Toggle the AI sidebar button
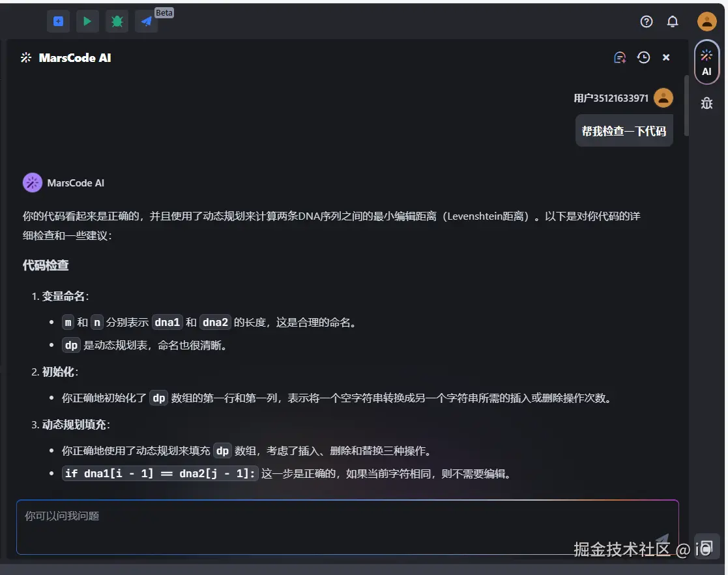Image resolution: width=728 pixels, height=575 pixels. [x=706, y=62]
